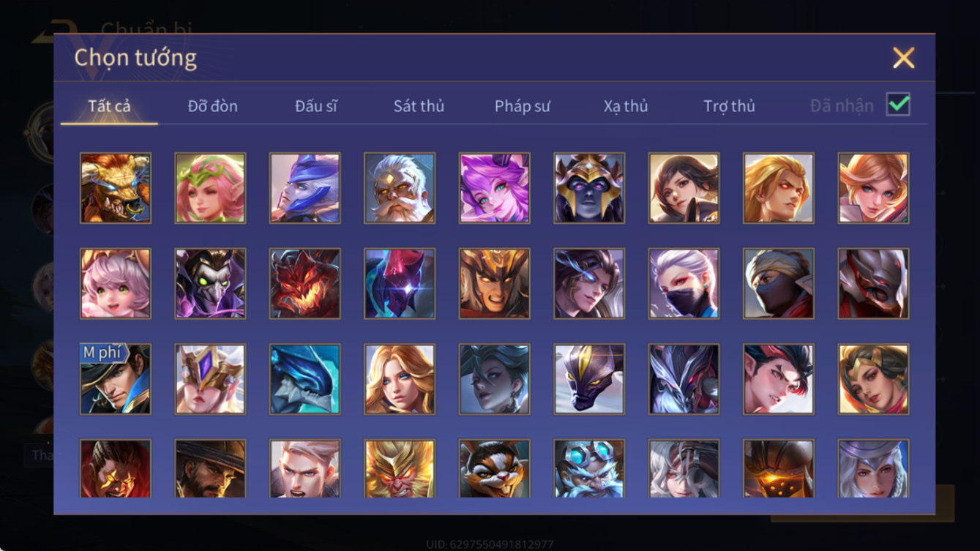Select the red demon hero portrait
The image size is (980, 551).
point(304,283)
